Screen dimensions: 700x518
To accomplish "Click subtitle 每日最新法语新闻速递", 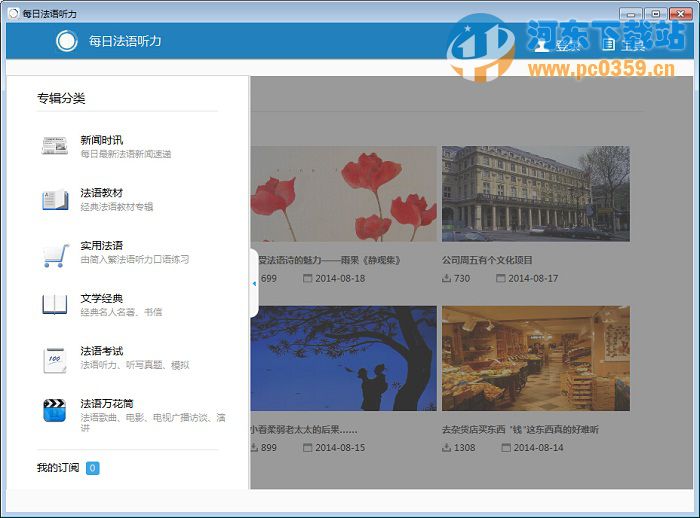I will (x=126, y=154).
